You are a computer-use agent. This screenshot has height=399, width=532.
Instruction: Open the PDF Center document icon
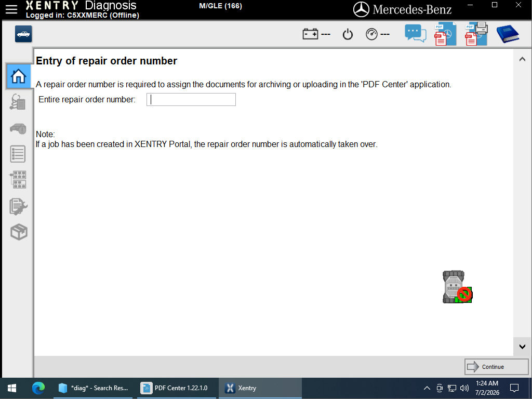point(445,34)
